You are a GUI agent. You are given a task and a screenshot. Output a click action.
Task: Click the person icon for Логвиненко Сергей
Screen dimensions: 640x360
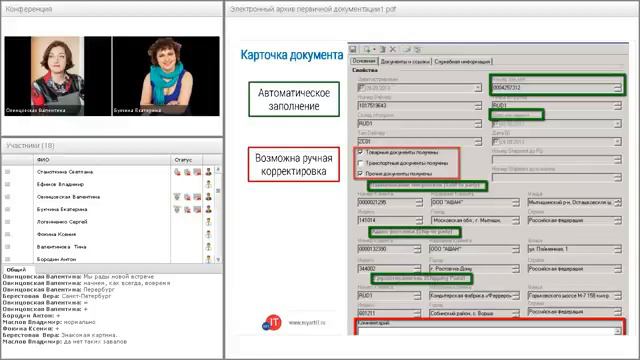[x=209, y=222]
